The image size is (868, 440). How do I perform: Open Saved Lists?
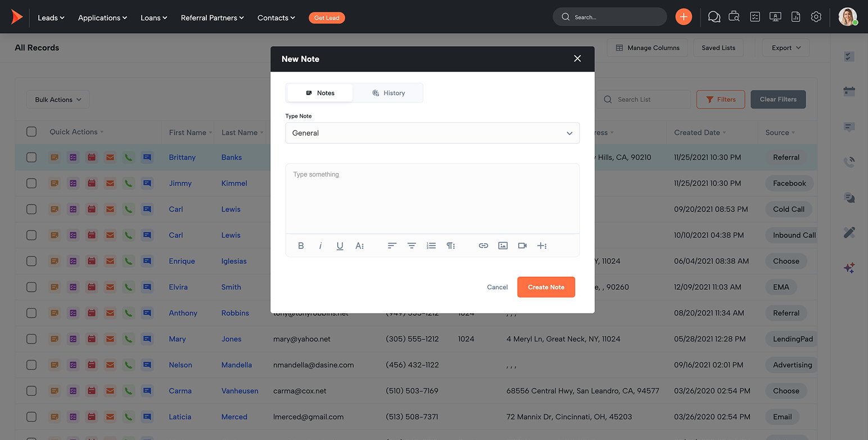click(718, 48)
